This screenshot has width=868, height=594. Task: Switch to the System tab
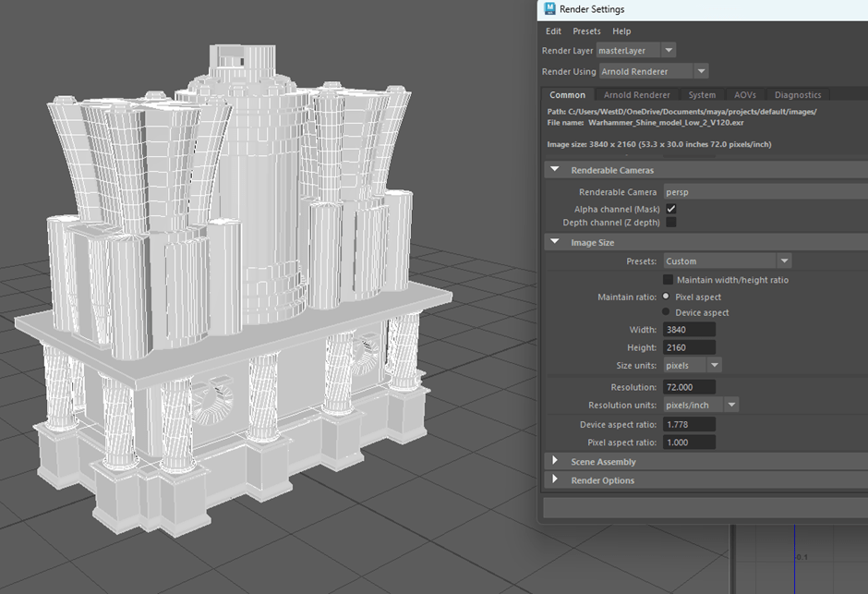[x=702, y=94]
